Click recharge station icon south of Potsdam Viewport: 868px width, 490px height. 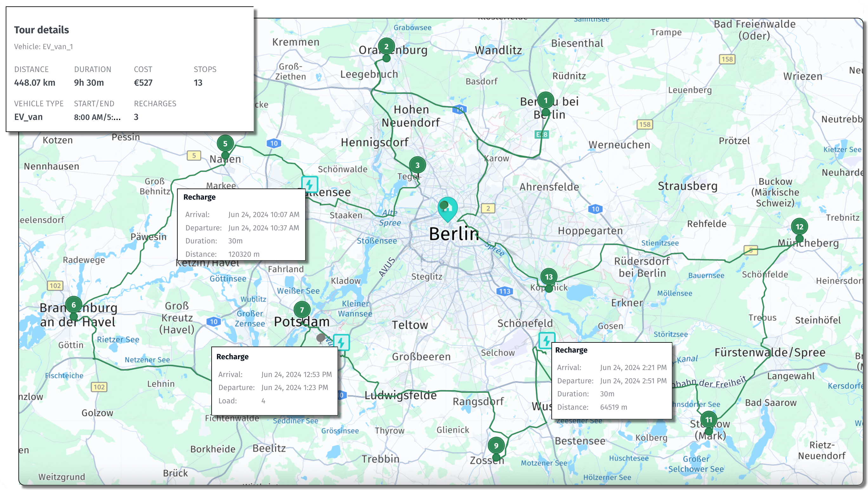coord(341,342)
